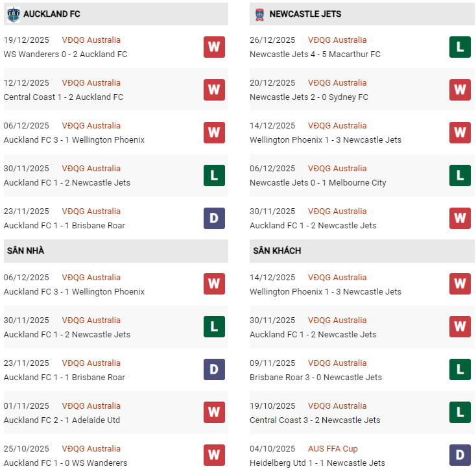Open Central Coast 1-2 Auckland FC match
Screen dimensions: 476x471
pos(64,97)
